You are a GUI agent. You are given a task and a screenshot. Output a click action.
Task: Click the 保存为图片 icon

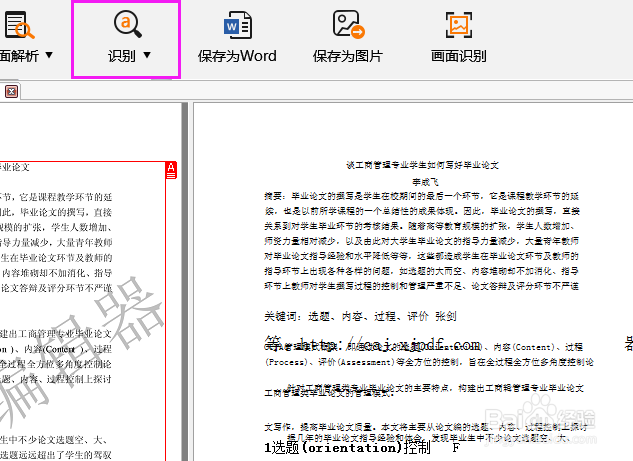(348, 25)
